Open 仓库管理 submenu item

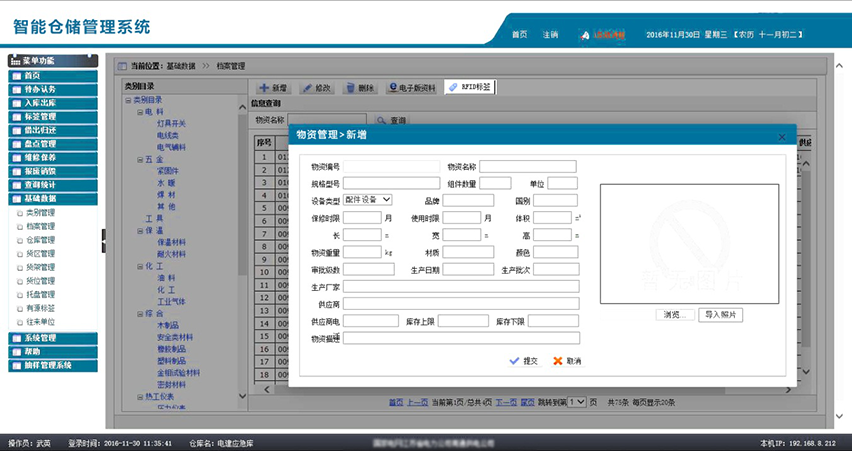(40, 240)
